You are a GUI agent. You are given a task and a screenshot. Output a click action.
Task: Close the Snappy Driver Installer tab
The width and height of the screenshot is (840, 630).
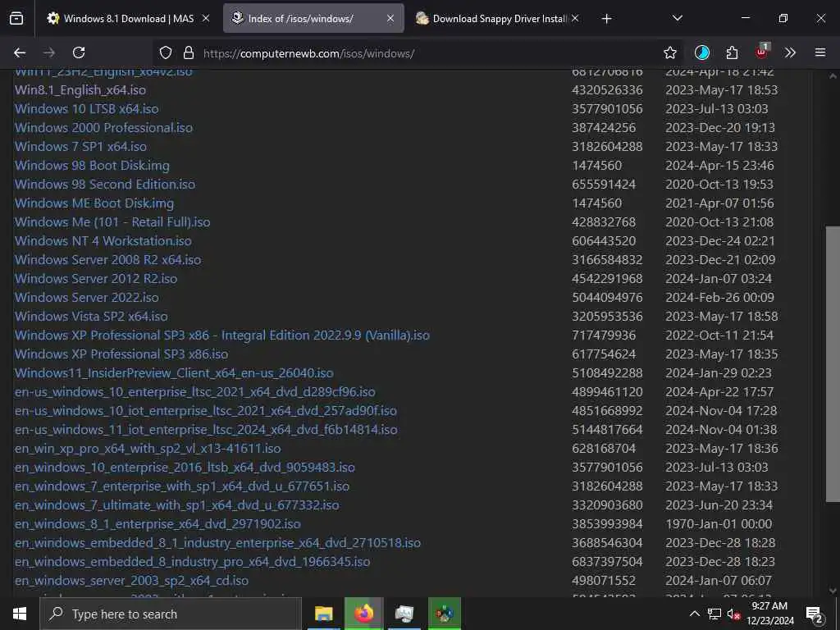click(x=575, y=18)
